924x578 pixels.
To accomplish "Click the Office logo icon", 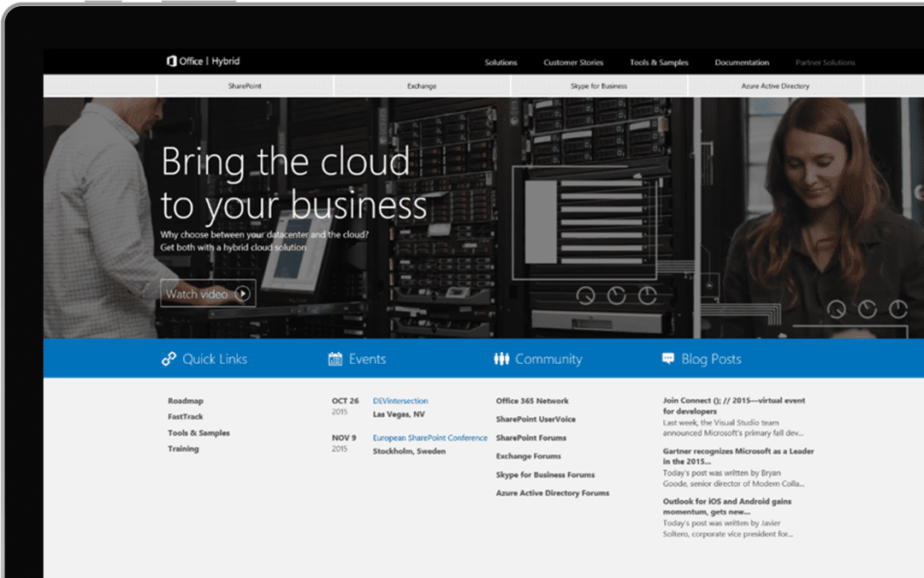I will (171, 62).
